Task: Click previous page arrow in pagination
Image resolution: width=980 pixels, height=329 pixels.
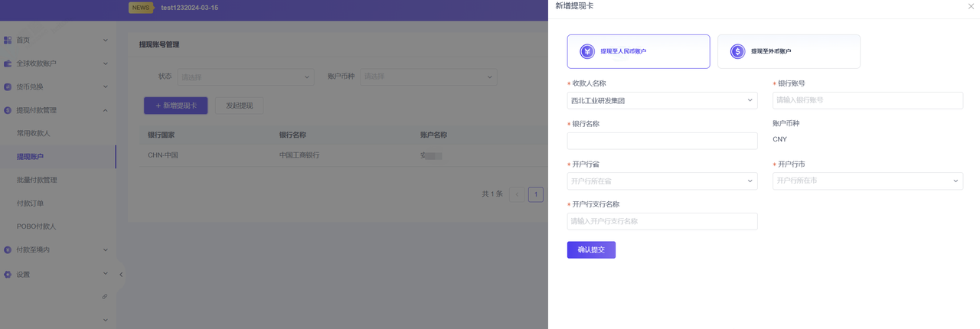Action: [x=517, y=194]
